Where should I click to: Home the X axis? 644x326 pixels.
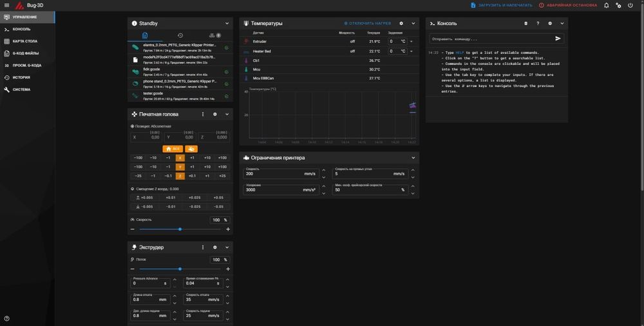tap(180, 158)
